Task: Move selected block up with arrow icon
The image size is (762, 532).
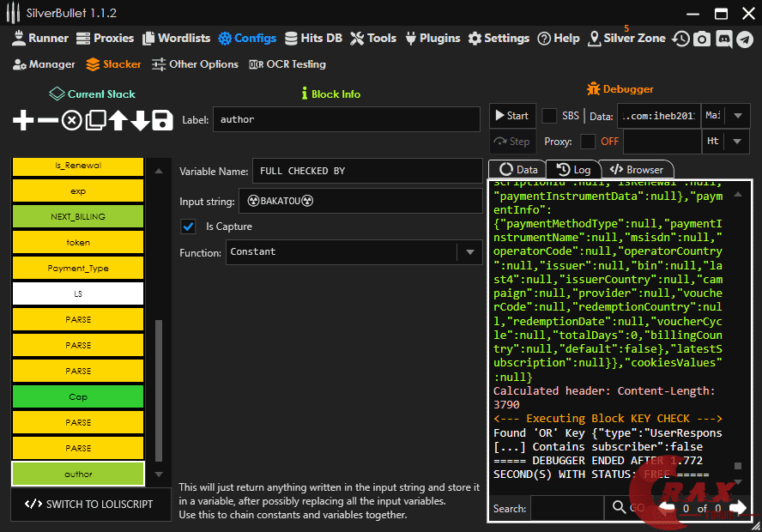Action: (118, 121)
